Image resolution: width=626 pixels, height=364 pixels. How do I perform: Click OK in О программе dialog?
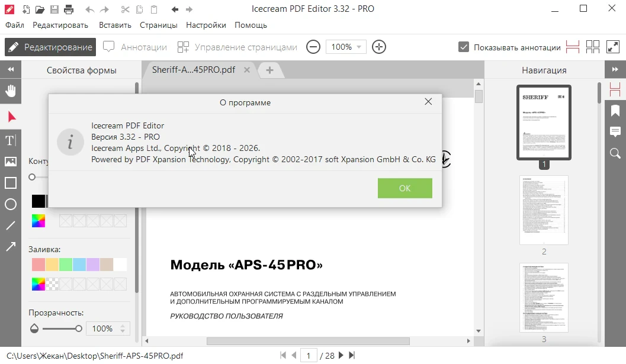[x=405, y=188]
